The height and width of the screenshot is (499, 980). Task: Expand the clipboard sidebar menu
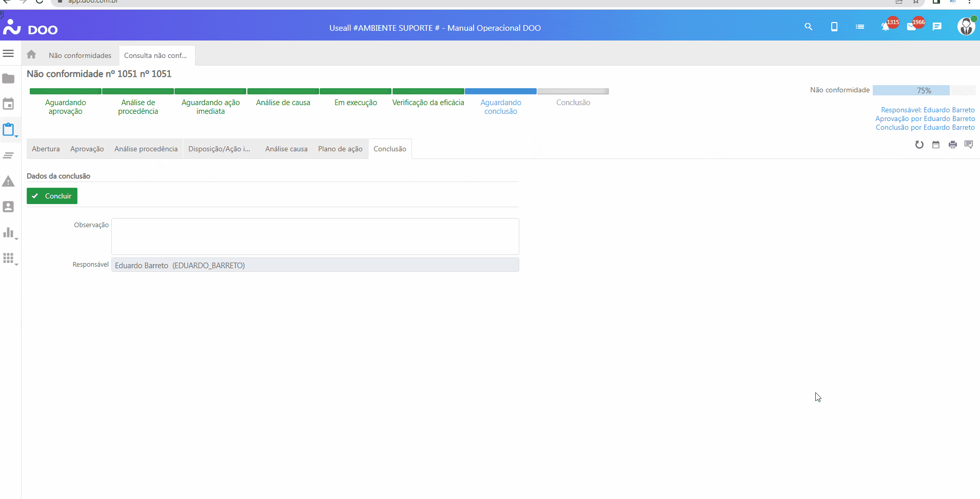(x=9, y=129)
